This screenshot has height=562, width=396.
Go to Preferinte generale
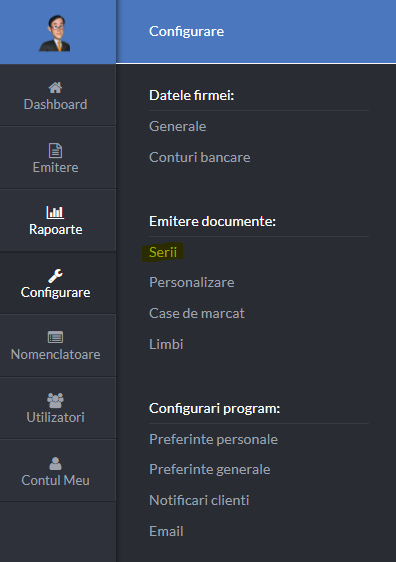click(210, 470)
